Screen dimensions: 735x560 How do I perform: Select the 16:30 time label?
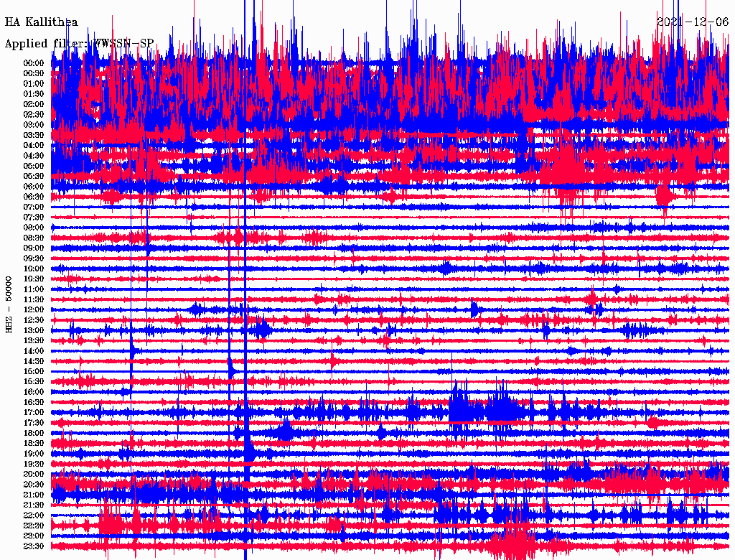click(34, 403)
